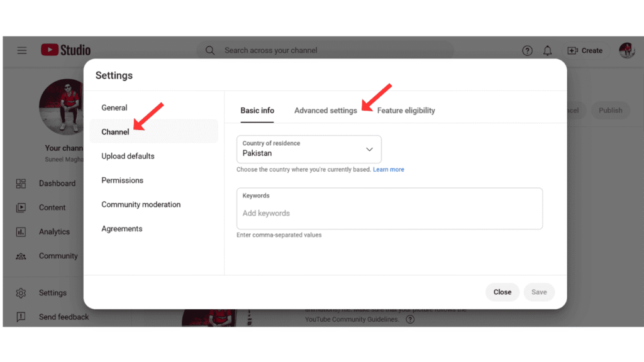644x362 pixels.
Task: Switch to the Advanced settings tab
Action: click(325, 110)
